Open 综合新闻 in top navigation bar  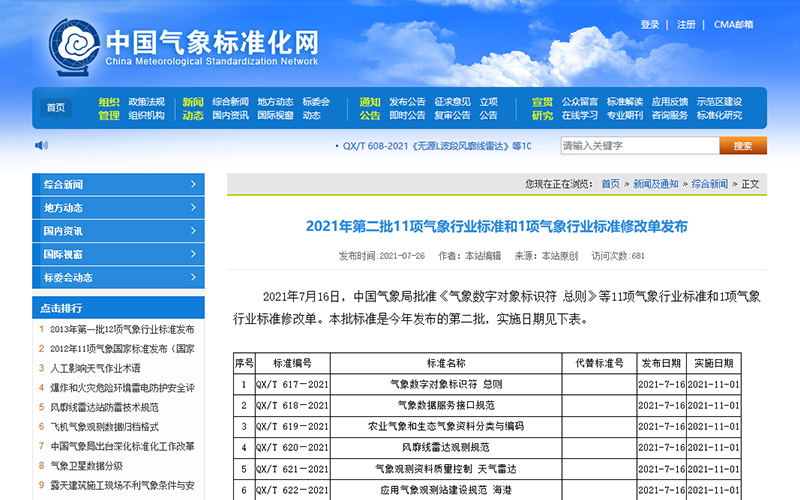click(231, 102)
